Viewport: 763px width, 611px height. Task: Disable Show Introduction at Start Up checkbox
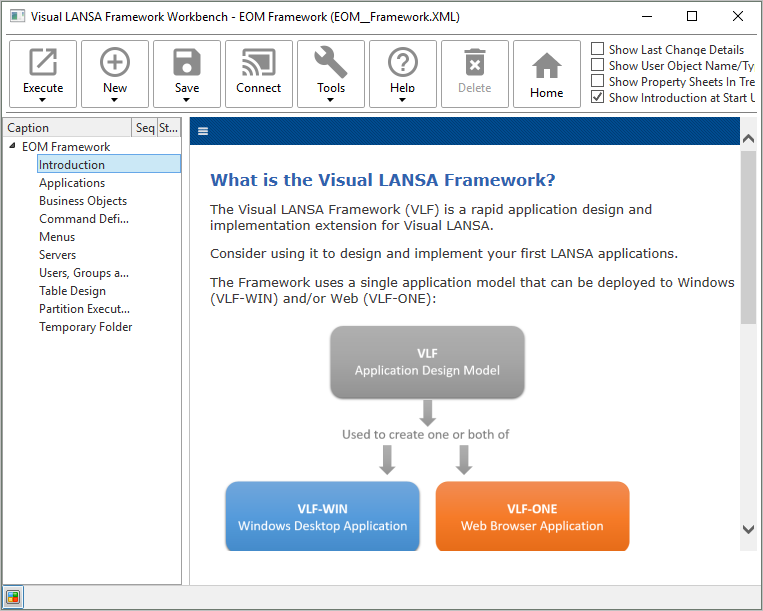tap(598, 97)
